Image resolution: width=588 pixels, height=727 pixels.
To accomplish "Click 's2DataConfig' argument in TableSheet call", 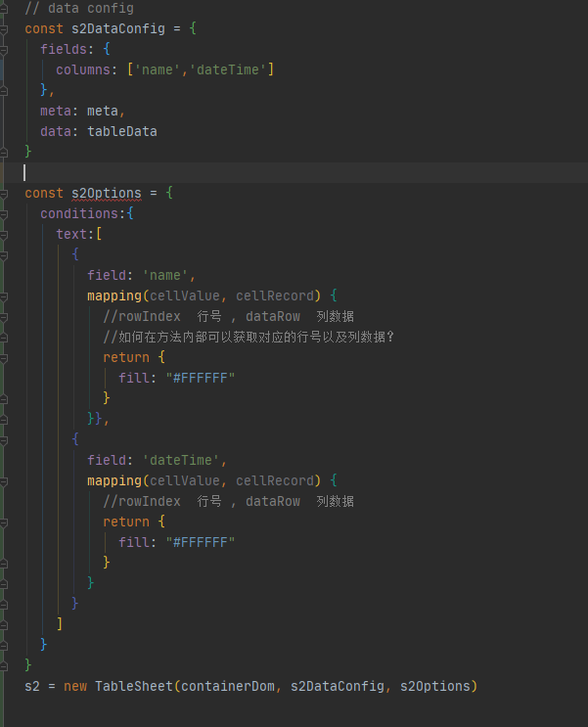I will (338, 686).
